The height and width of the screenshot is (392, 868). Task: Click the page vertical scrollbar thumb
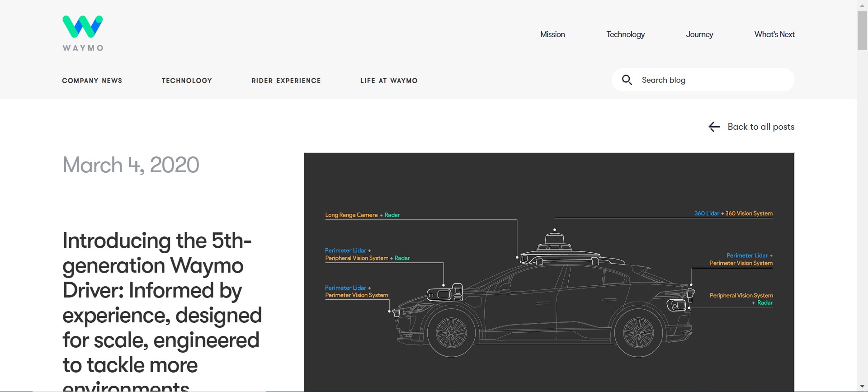tap(862, 31)
